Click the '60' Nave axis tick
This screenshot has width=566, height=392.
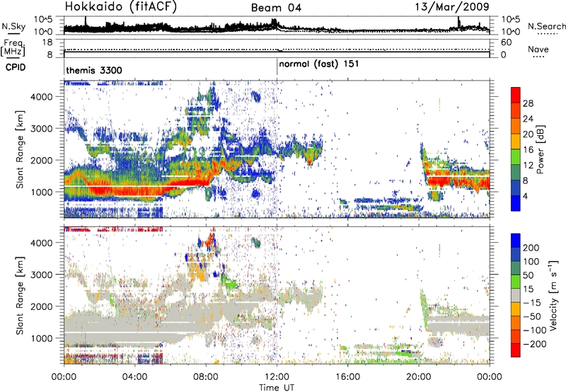coord(506,42)
